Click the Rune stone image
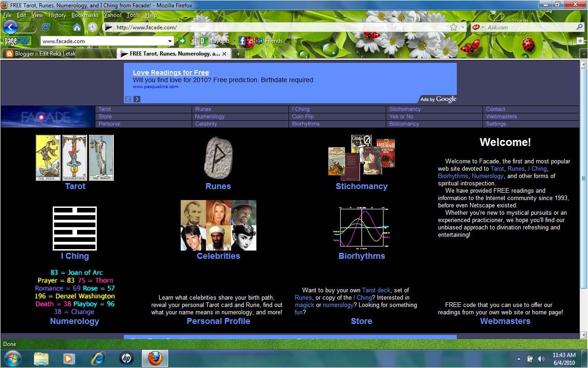This screenshot has height=368, width=588. [218, 158]
